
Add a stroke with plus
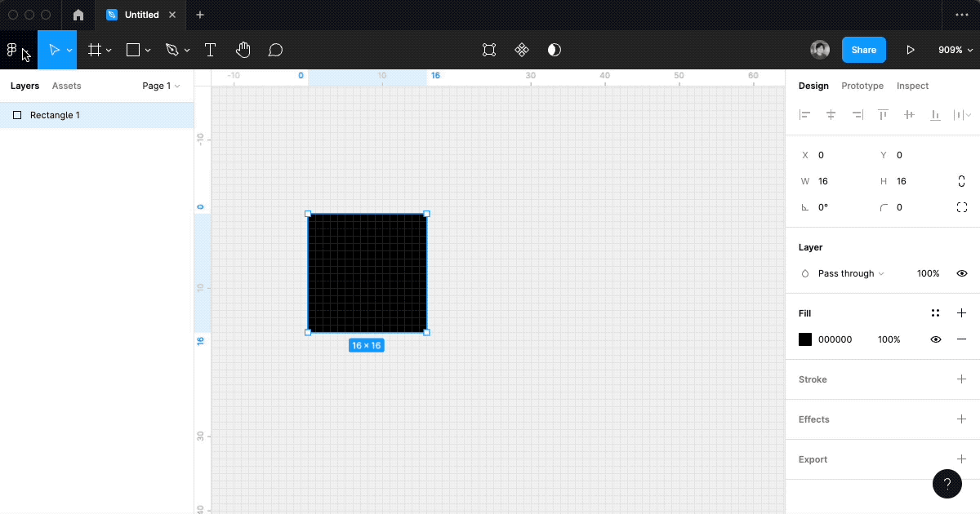pos(962,379)
